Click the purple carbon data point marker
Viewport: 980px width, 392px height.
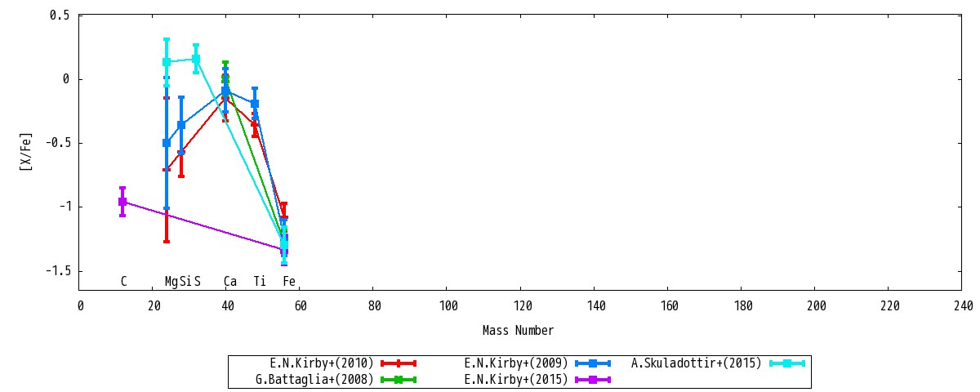point(122,202)
